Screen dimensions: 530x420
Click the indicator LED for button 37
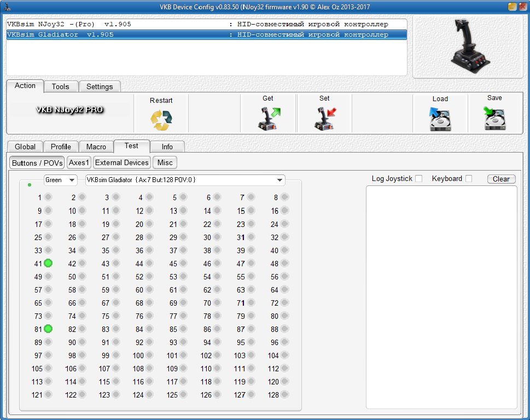tap(184, 250)
